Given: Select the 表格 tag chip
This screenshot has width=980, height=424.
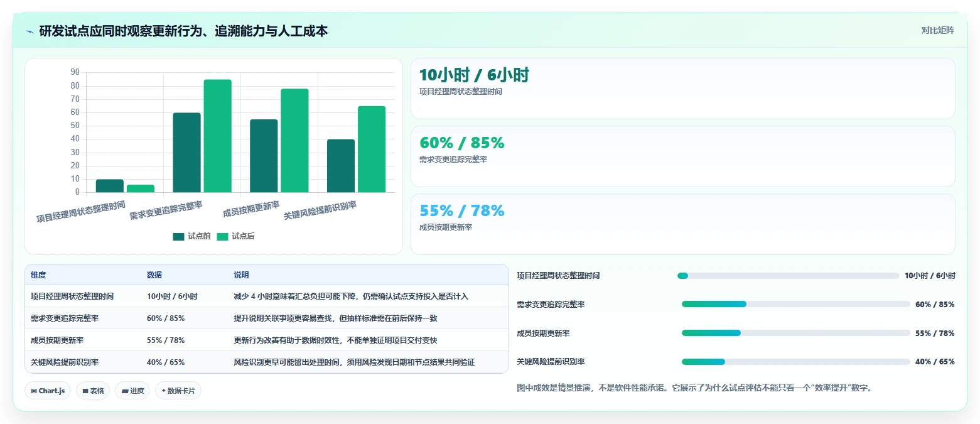Looking at the screenshot, I should click(x=93, y=391).
